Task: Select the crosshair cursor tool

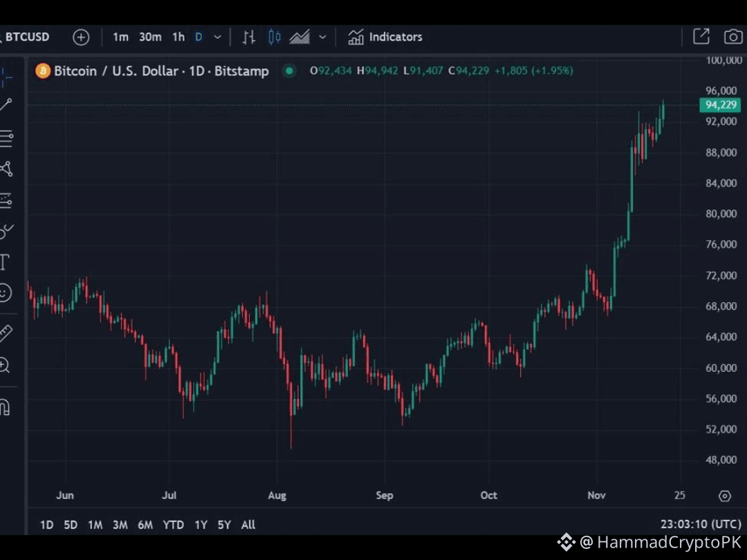Action: click(6, 76)
